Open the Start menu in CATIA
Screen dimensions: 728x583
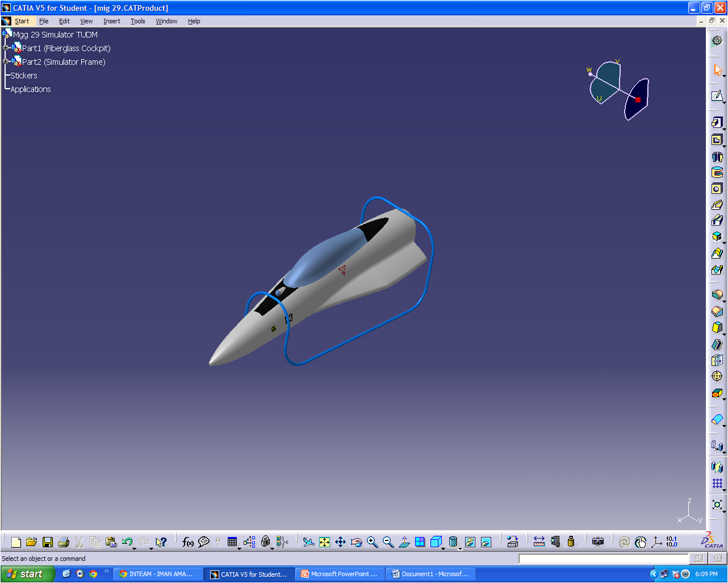(x=22, y=21)
